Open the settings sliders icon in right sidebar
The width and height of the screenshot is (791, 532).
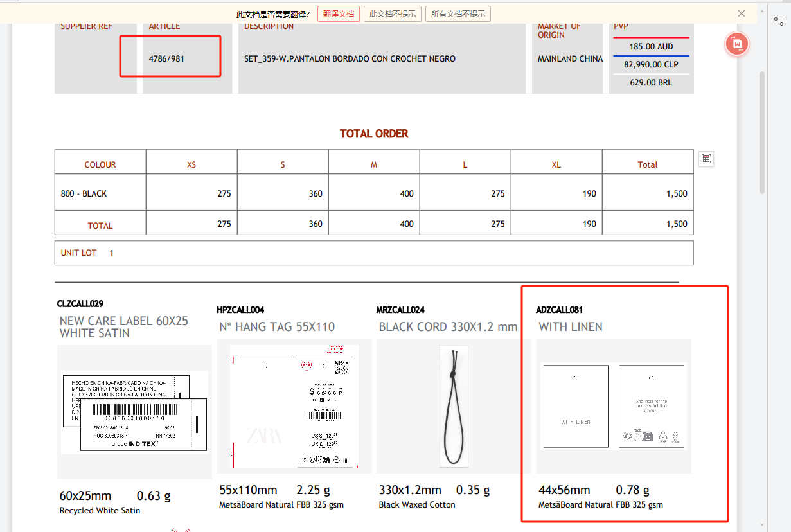pos(779,21)
